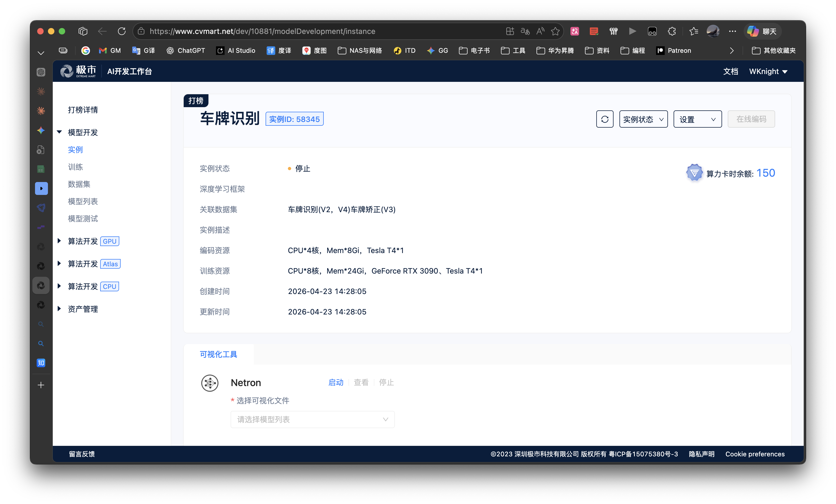The width and height of the screenshot is (836, 504).
Task: Open the Tampermonkey-style extension icon
Action: click(x=652, y=31)
